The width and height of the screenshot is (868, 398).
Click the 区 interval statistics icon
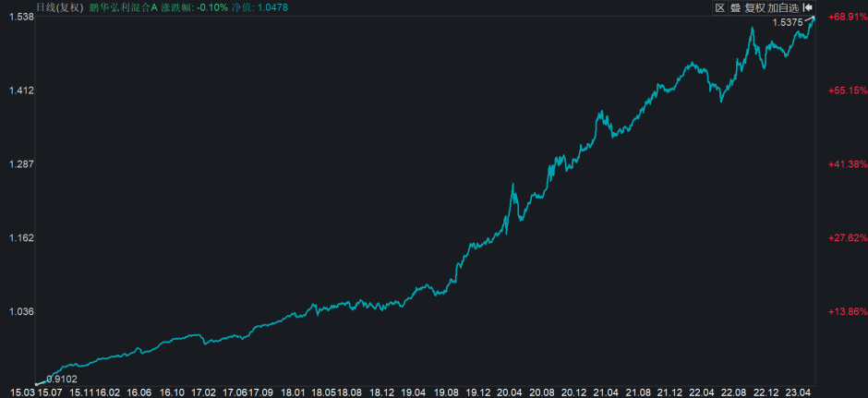point(719,7)
